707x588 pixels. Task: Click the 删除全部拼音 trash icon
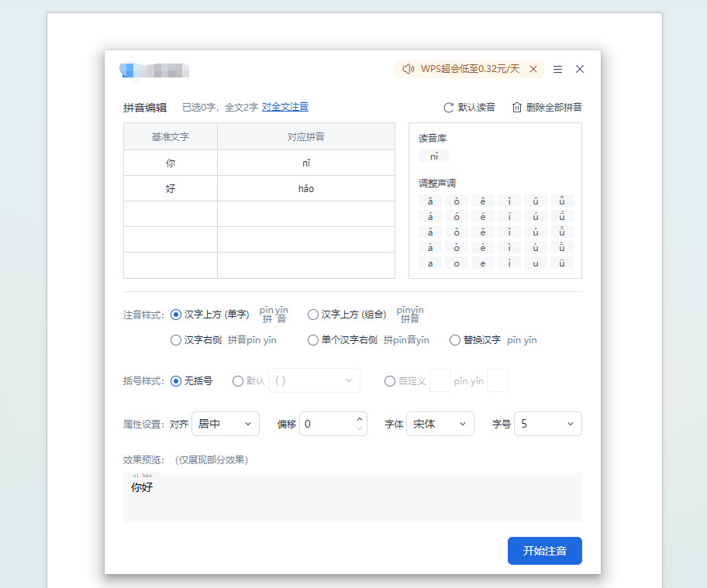point(517,107)
